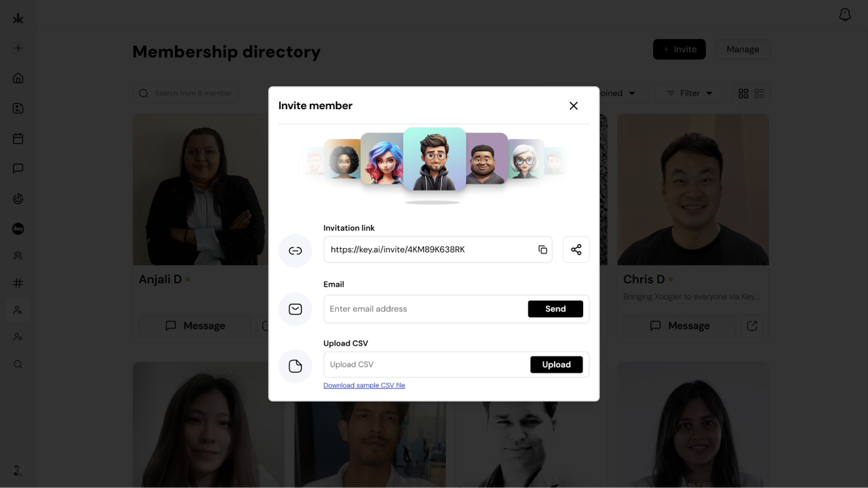Open the analytics chart icon in sidebar
Viewport: 868px width, 488px height.
[x=18, y=199]
